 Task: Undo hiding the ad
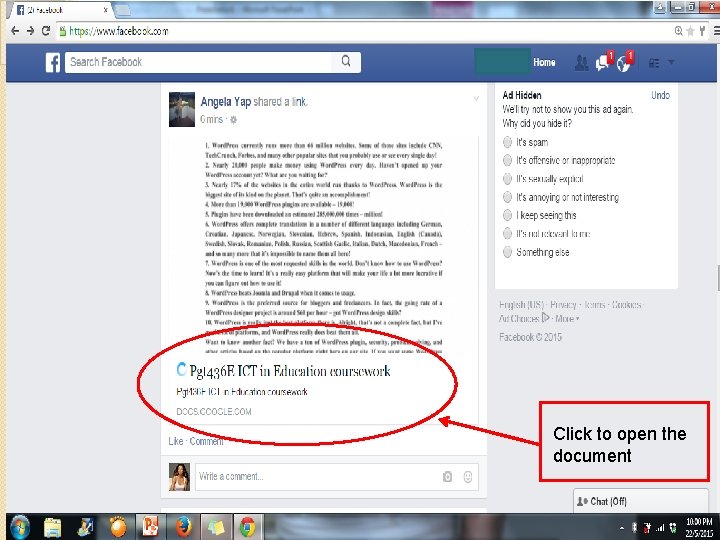click(660, 96)
